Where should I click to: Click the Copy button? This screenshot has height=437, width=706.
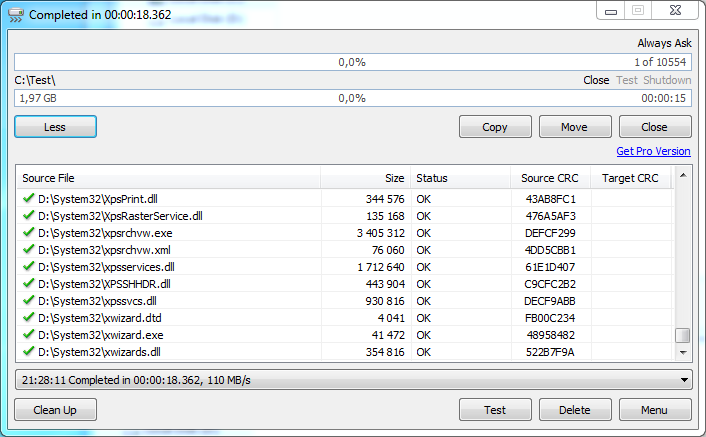(x=495, y=127)
